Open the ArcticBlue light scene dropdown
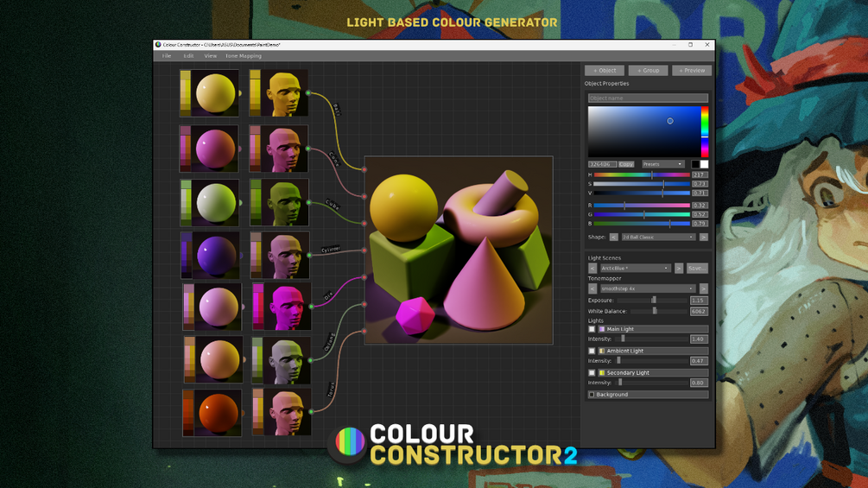The height and width of the screenshot is (488, 868). [635, 269]
